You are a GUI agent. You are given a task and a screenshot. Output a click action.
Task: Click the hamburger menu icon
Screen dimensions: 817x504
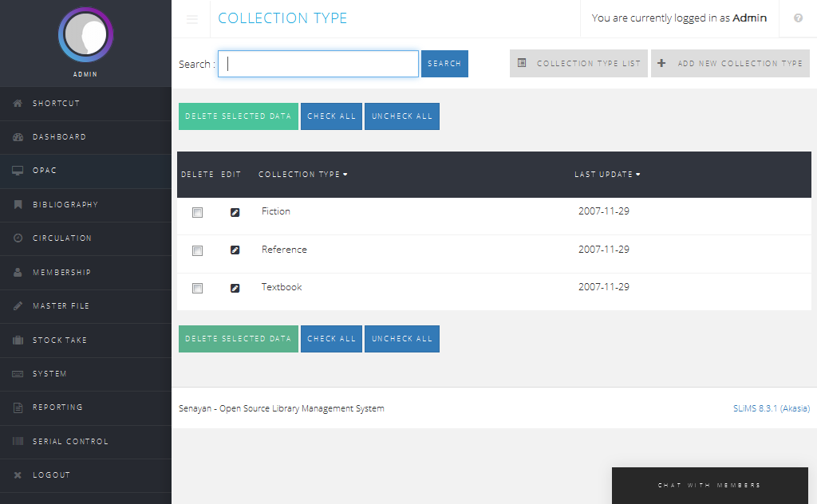(x=192, y=19)
